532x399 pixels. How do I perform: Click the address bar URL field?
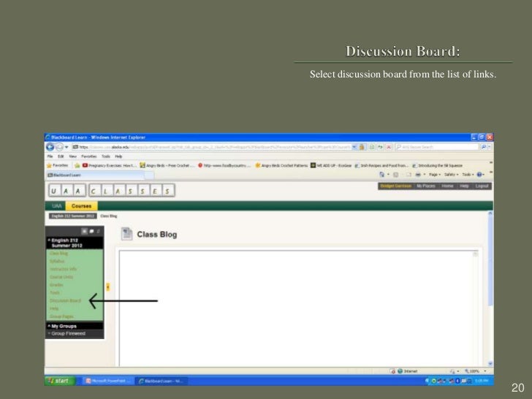(x=211, y=147)
